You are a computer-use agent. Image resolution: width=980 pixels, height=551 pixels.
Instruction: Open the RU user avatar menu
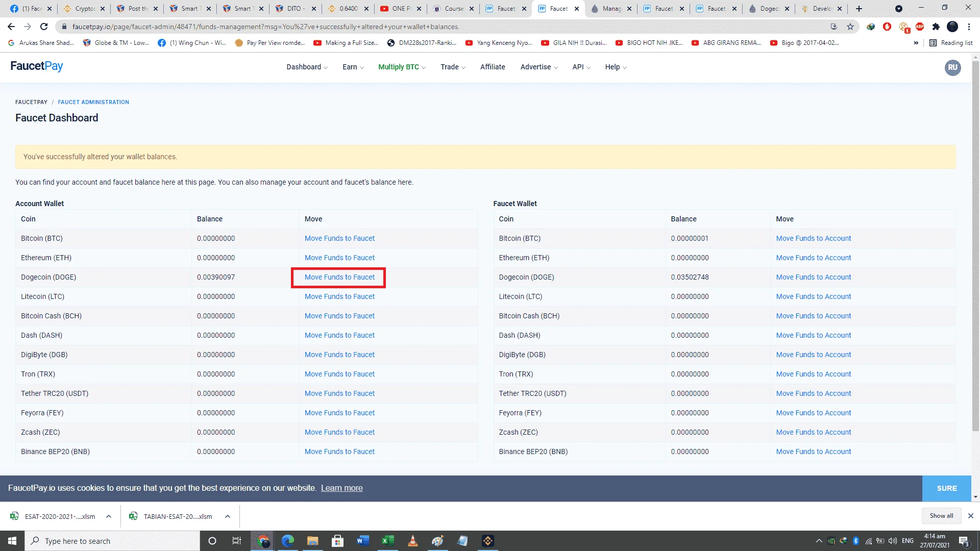(952, 67)
